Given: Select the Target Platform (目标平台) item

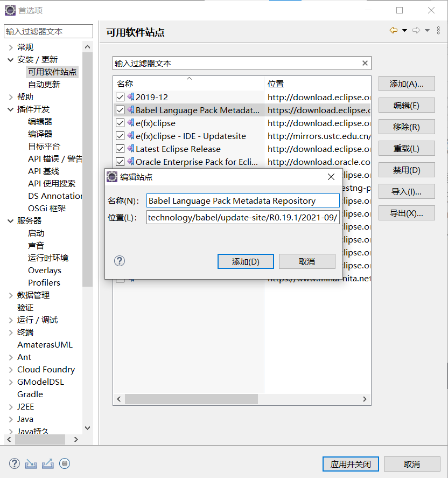Looking at the screenshot, I should point(44,147).
